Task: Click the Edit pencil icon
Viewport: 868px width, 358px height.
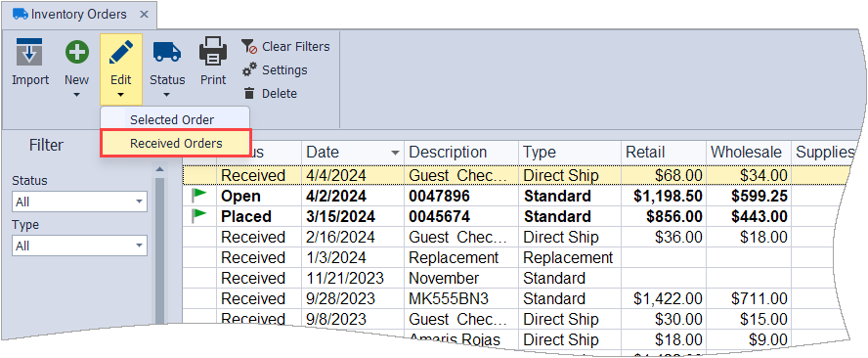Action: click(120, 53)
